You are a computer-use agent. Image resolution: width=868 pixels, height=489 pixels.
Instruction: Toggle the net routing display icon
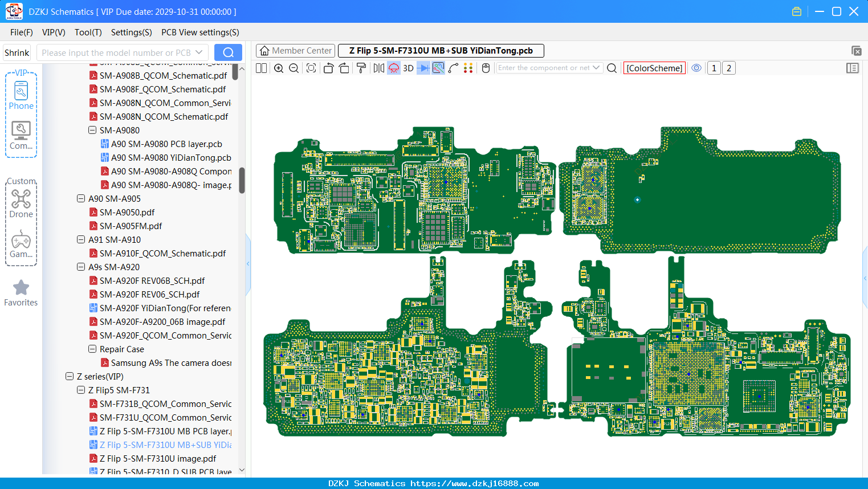click(x=438, y=68)
